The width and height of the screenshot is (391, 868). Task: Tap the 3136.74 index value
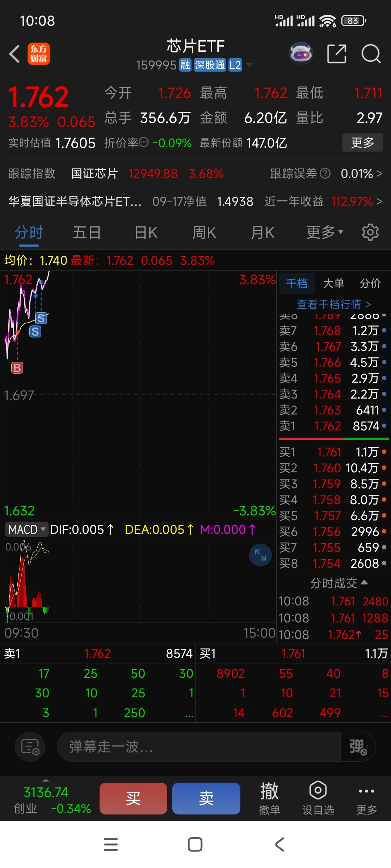(46, 792)
